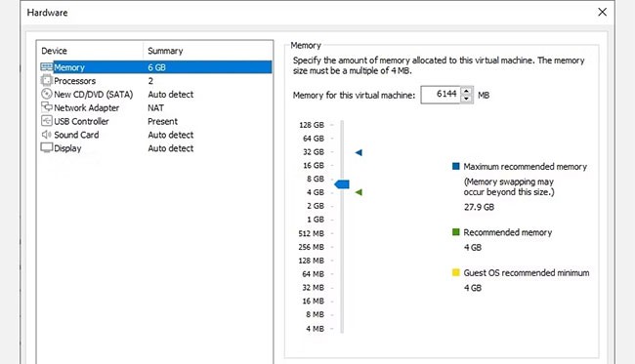Click the Processors chip icon
Viewport: 635px width, 364px height.
click(47, 80)
